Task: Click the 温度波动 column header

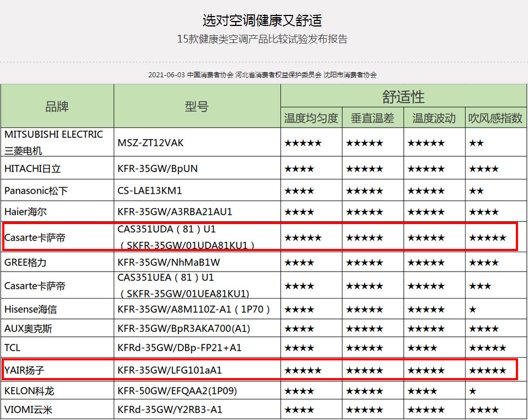Action: (x=434, y=118)
